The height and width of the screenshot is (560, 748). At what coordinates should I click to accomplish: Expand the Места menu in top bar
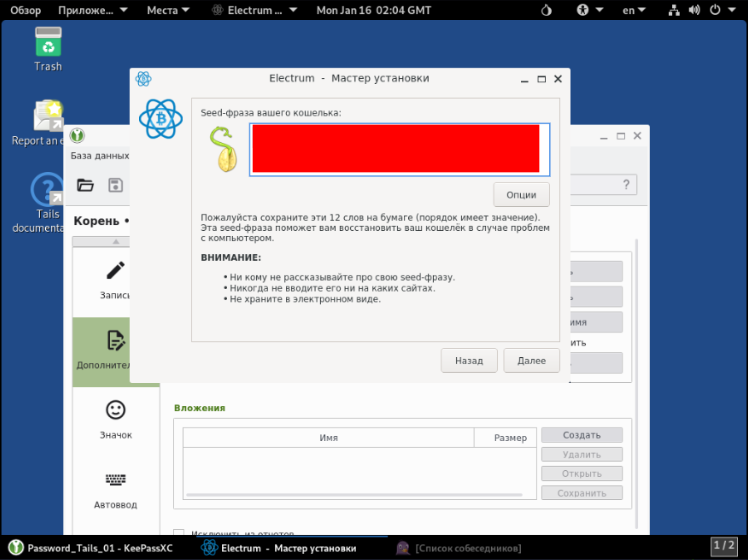[168, 10]
